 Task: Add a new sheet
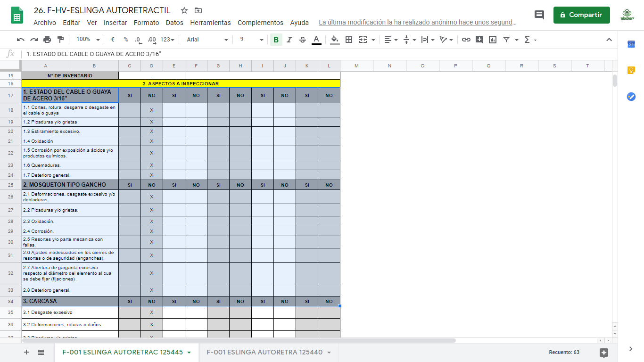[26, 352]
